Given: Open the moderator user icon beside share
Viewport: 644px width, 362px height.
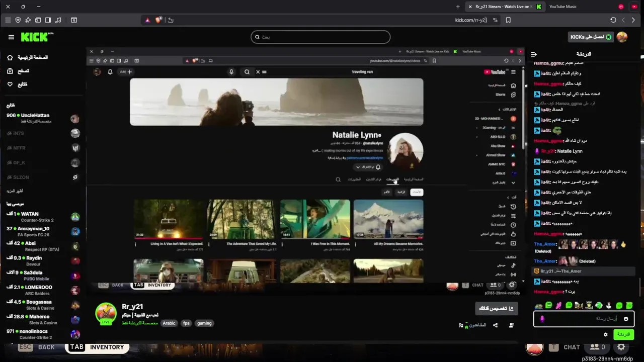Looking at the screenshot, I should coord(511,325).
